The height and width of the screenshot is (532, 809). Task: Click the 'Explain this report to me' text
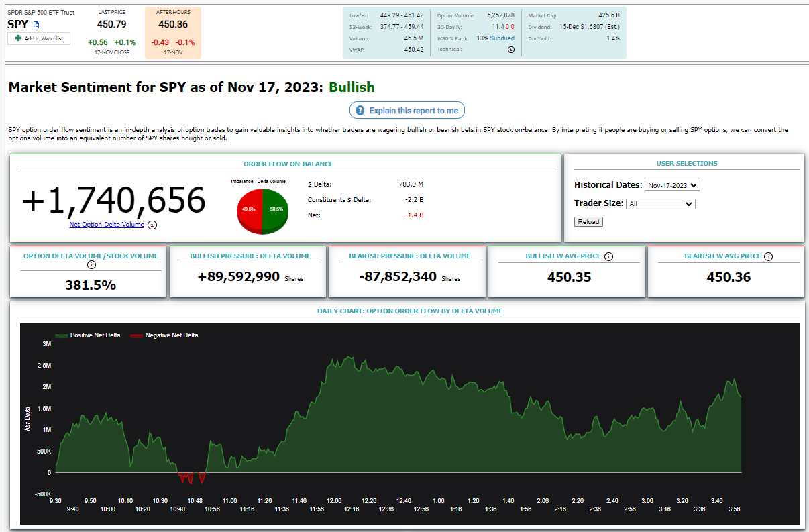click(414, 111)
